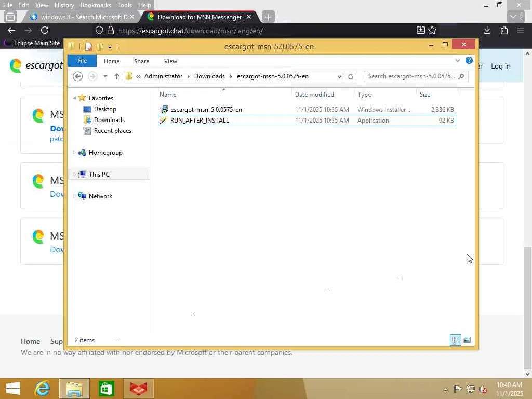Switch to large icons view layout
The image size is (532, 399).
tap(467, 340)
